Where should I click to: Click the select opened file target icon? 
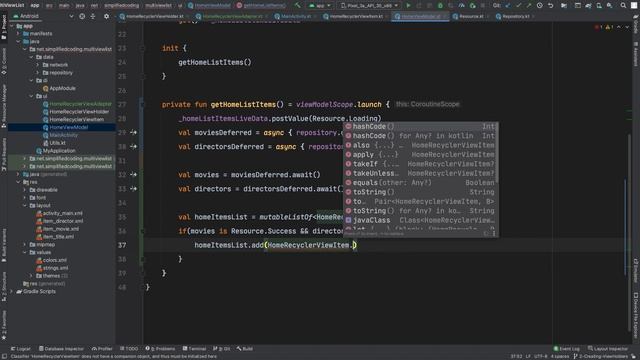[82, 16]
